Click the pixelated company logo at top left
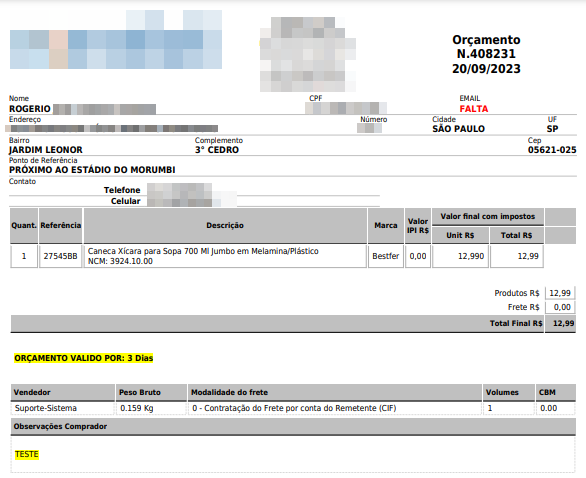The height and width of the screenshot is (478, 586). (116, 39)
